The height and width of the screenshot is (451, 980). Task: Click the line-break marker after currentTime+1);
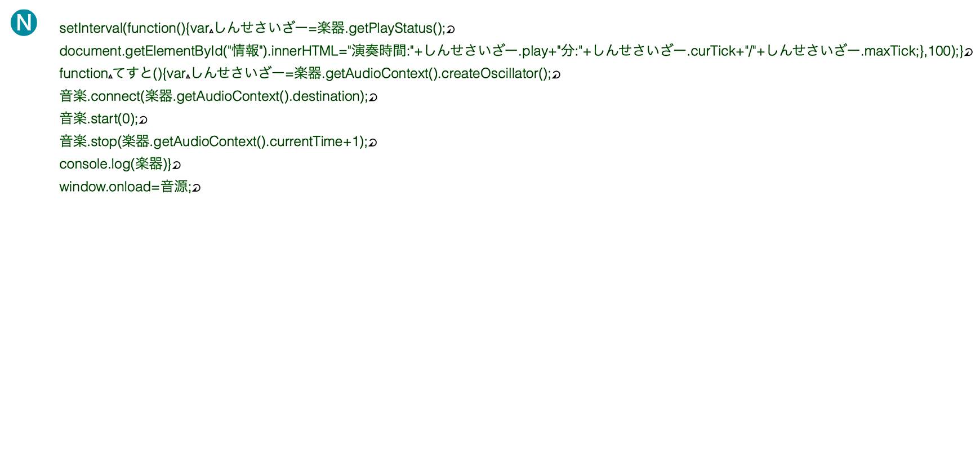click(372, 142)
